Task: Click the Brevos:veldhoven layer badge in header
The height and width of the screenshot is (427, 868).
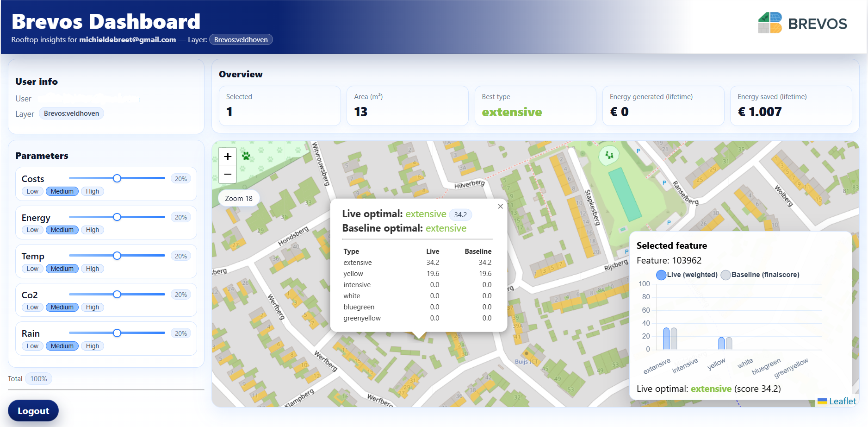Action: coord(241,39)
